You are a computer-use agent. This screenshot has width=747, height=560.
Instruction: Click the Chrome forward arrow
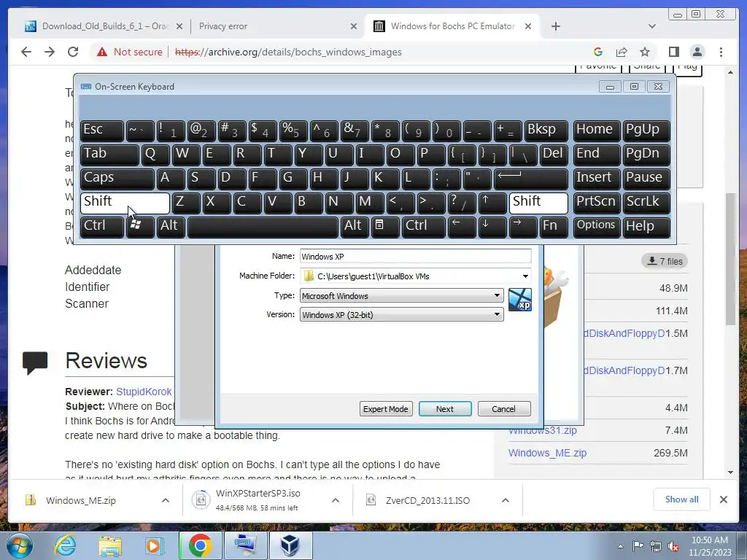pos(50,52)
